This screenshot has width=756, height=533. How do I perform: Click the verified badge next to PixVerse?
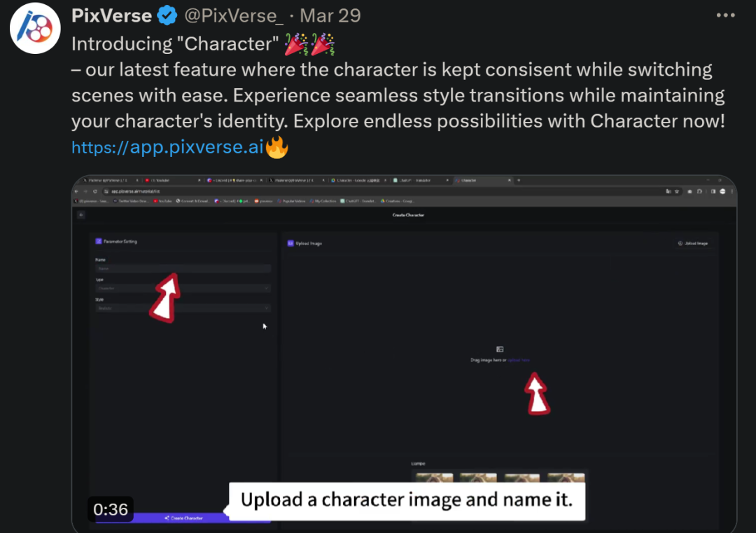(x=166, y=14)
